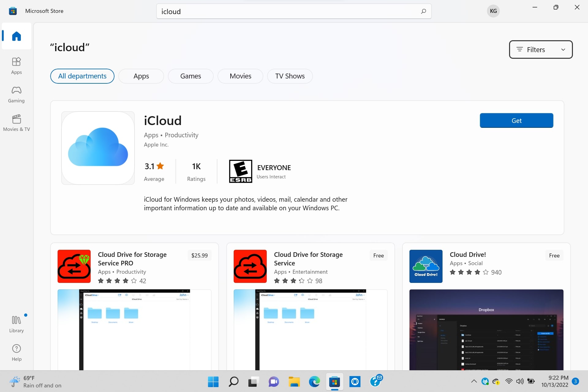Click the 940 ratings on Cloud Drive!
The image size is (588, 392).
(x=496, y=272)
